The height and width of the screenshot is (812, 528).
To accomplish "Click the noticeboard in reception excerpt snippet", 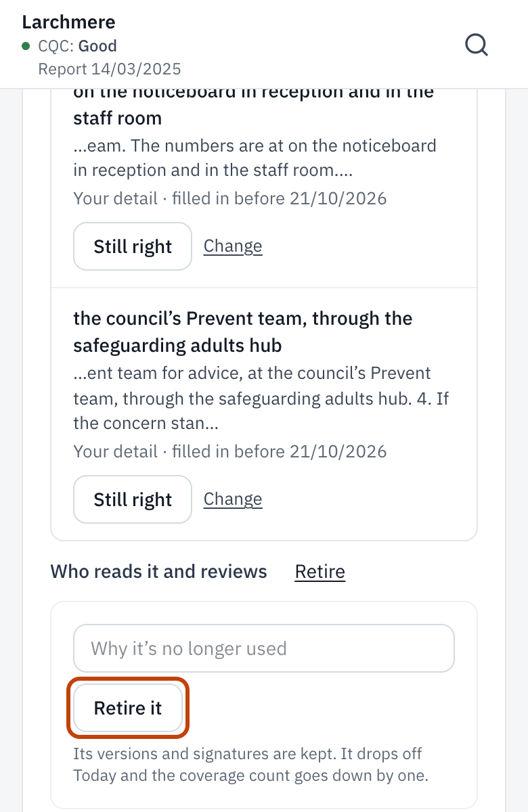I will coord(255,158).
